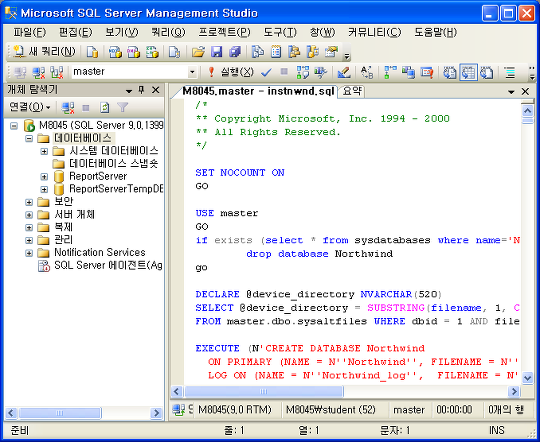Click the Save All icon

click(235, 52)
